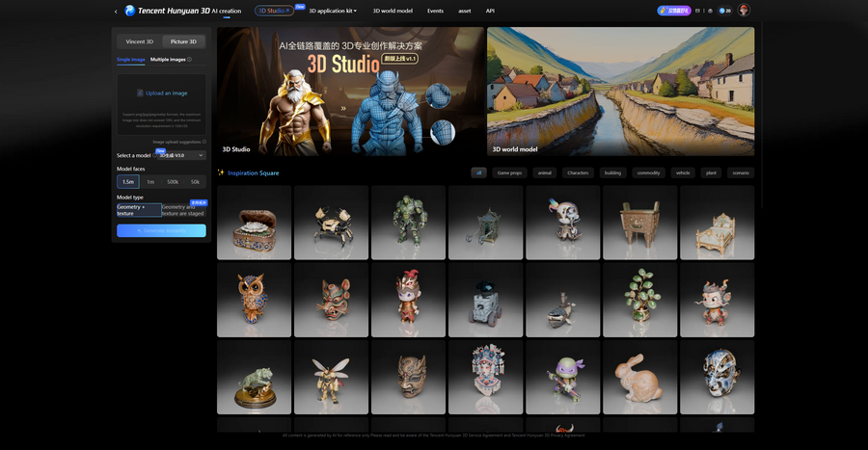
Task: Select 50k model faces option
Action: point(195,182)
